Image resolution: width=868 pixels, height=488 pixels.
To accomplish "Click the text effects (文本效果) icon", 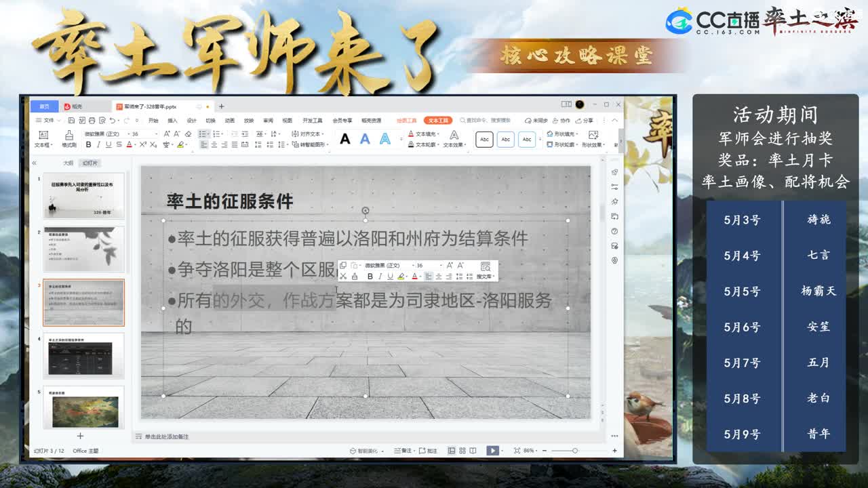I will pyautogui.click(x=454, y=139).
